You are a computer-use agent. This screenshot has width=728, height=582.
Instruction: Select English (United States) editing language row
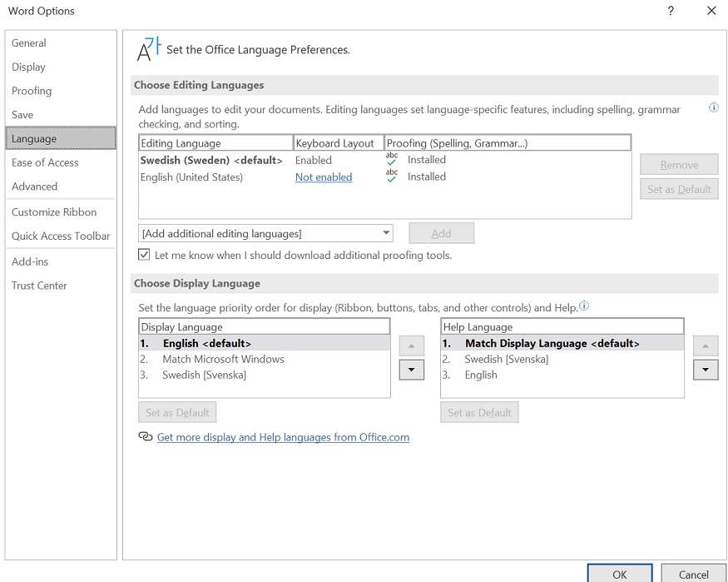[385, 177]
